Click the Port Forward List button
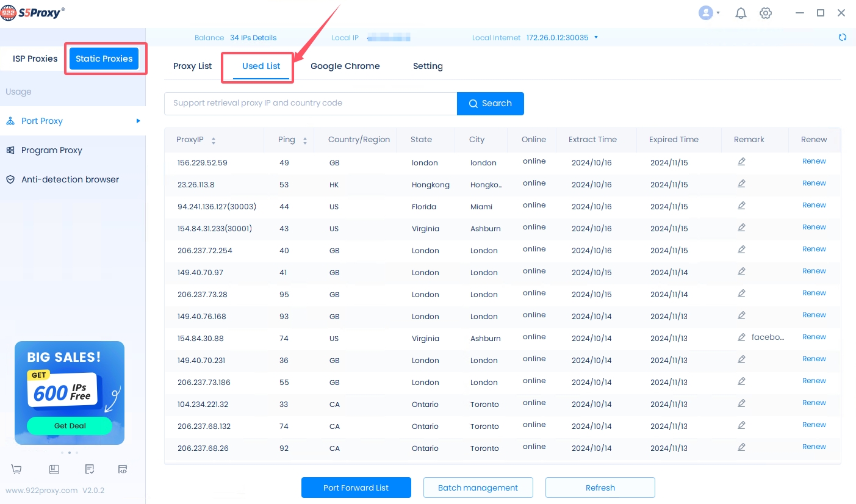This screenshot has height=504, width=856. point(356,488)
